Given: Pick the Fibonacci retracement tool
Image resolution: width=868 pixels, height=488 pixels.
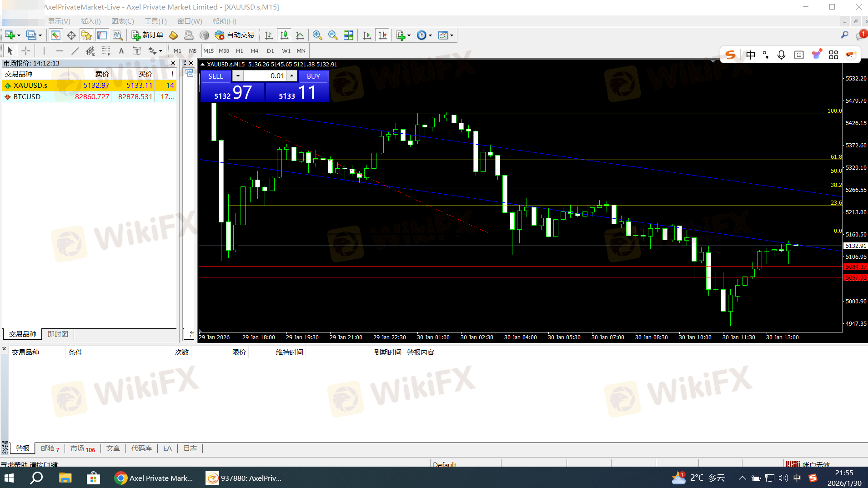Looking at the screenshot, I should (x=106, y=51).
